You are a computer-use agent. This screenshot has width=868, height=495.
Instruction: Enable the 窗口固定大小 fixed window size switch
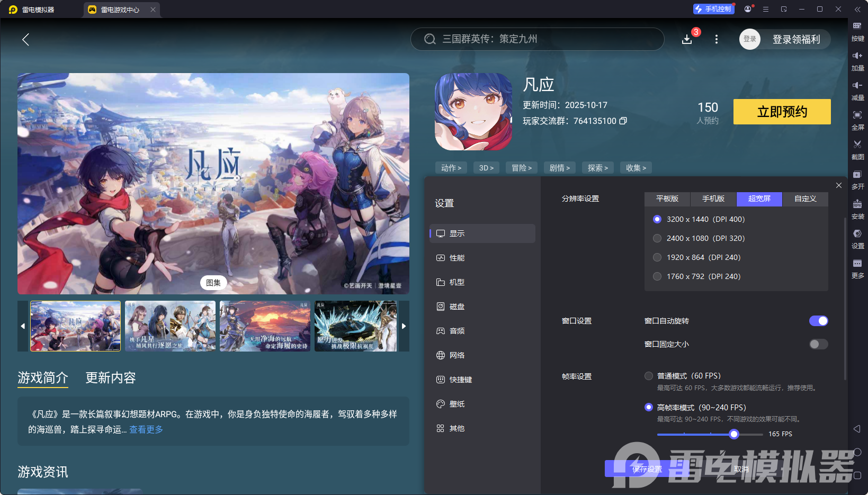pyautogui.click(x=818, y=344)
